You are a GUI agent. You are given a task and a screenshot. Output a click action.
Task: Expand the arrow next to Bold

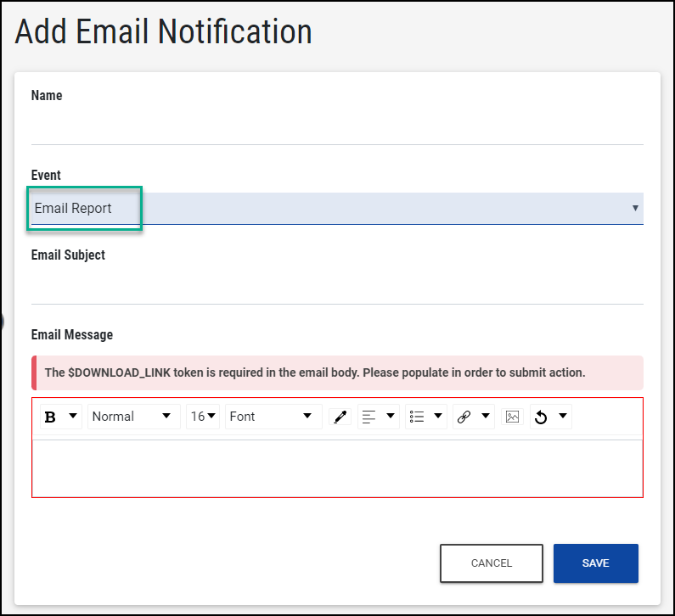tap(72, 416)
